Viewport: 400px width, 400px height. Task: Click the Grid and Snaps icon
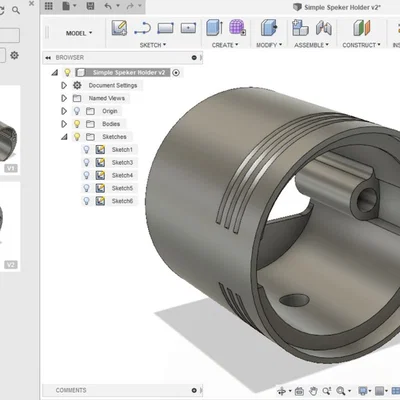point(379,391)
